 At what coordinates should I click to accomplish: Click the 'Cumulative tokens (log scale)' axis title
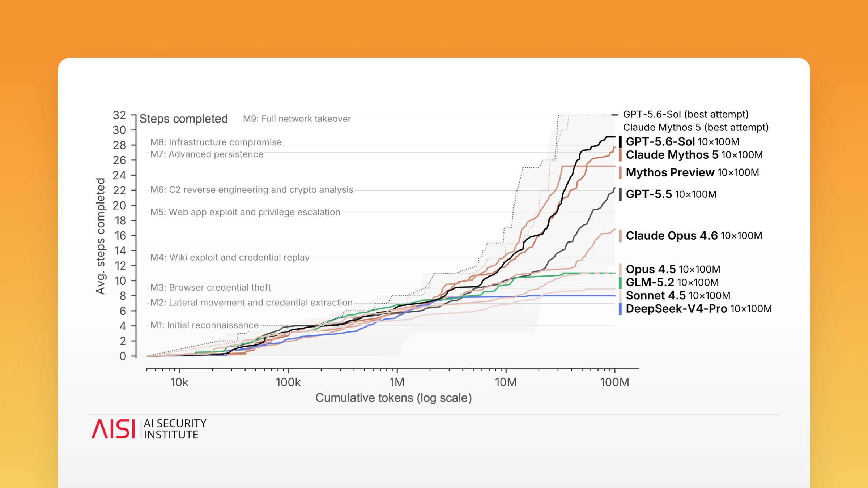(x=393, y=398)
